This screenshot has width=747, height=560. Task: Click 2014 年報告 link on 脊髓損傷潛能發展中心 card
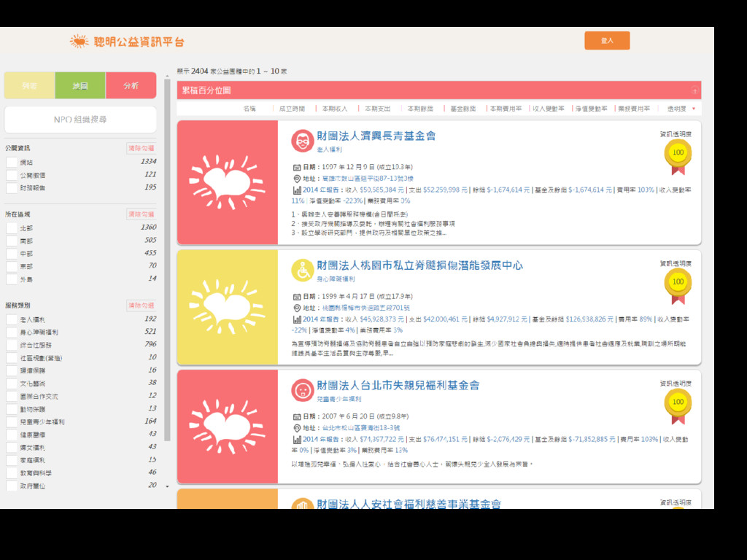[x=321, y=319]
